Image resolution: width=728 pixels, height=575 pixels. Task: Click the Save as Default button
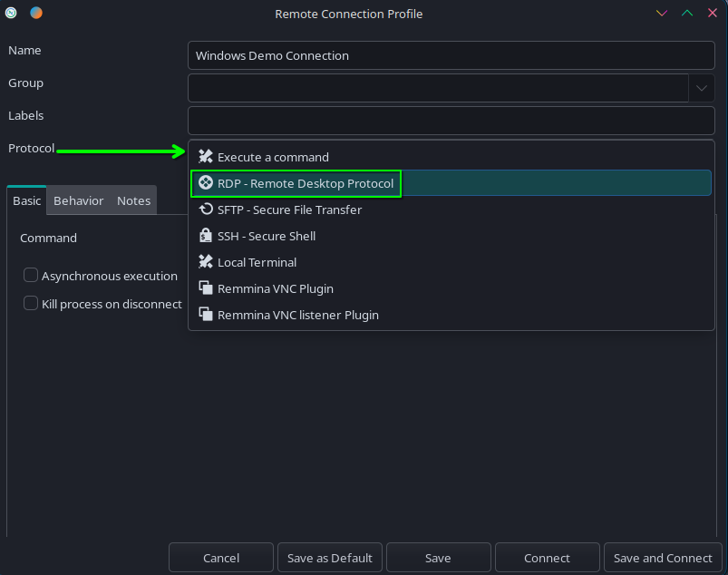(330, 558)
